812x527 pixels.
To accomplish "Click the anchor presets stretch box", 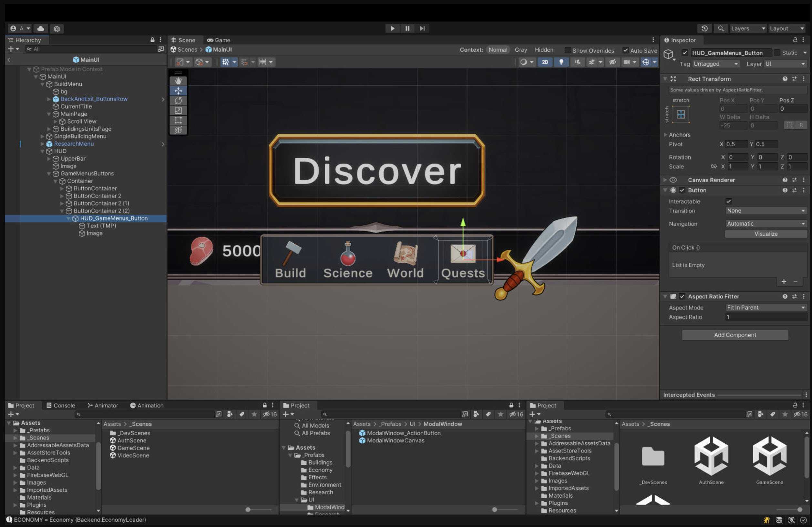I will (681, 114).
